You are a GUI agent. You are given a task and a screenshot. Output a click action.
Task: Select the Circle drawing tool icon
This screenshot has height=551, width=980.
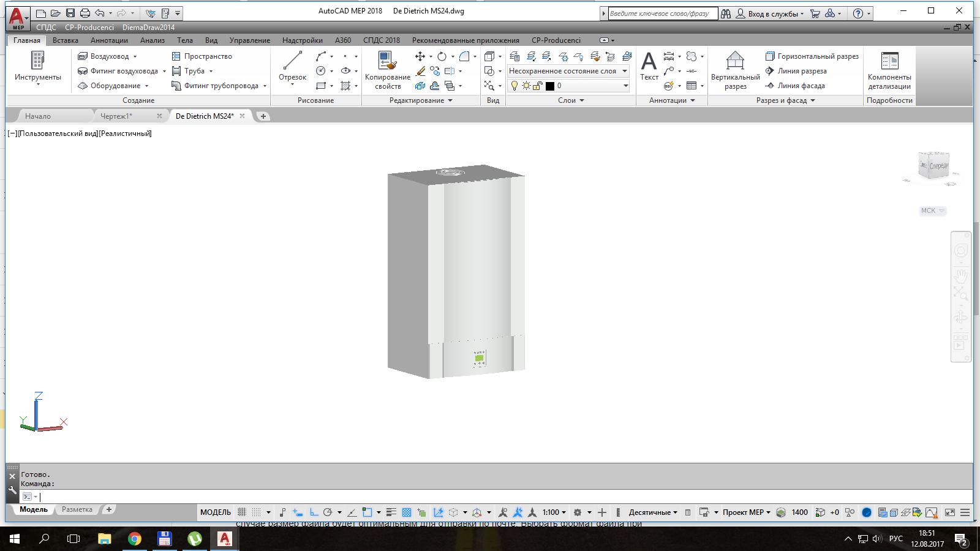click(321, 71)
